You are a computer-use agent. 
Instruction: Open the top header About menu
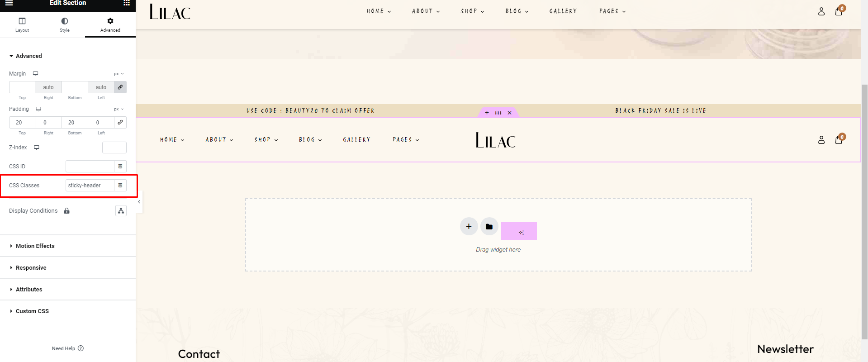(426, 11)
